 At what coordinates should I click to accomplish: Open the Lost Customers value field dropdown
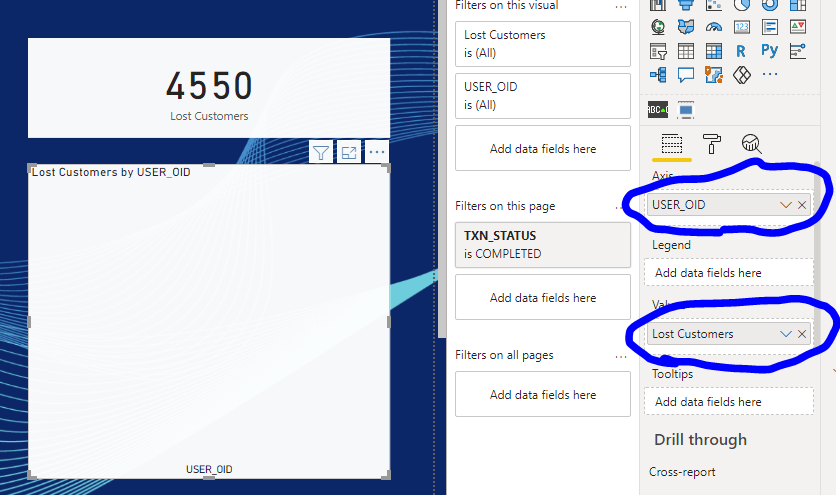pos(785,334)
